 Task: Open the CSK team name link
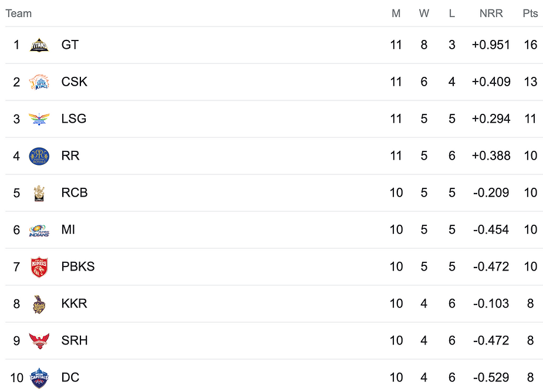pyautogui.click(x=74, y=82)
